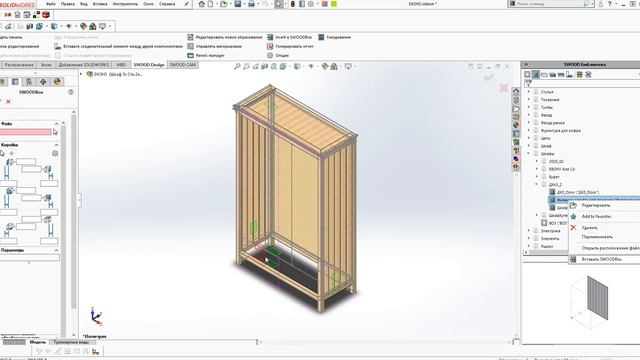This screenshot has width=640, height=360.
Task: Open the Вставка menu
Action: coord(100,4)
